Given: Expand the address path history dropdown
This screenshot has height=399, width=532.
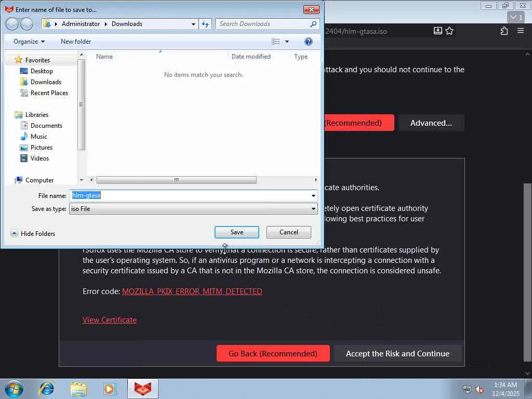Looking at the screenshot, I should pyautogui.click(x=193, y=24).
